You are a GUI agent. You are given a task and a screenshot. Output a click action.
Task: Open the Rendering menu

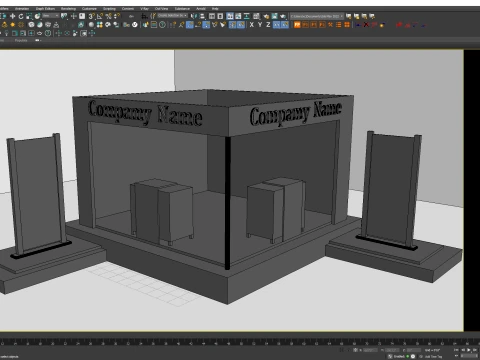click(x=68, y=8)
